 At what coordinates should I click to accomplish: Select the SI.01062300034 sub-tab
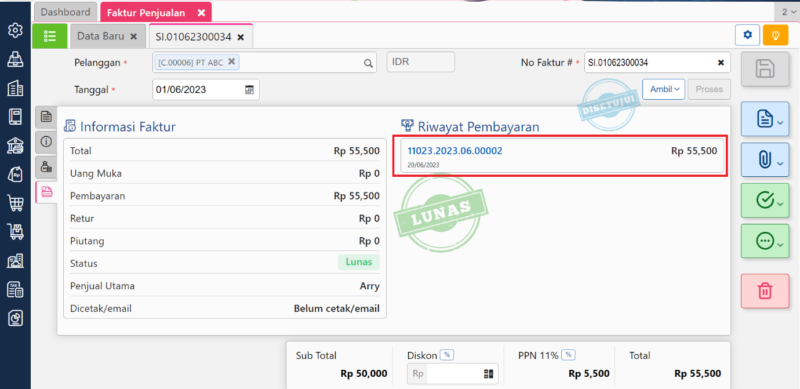(x=193, y=37)
